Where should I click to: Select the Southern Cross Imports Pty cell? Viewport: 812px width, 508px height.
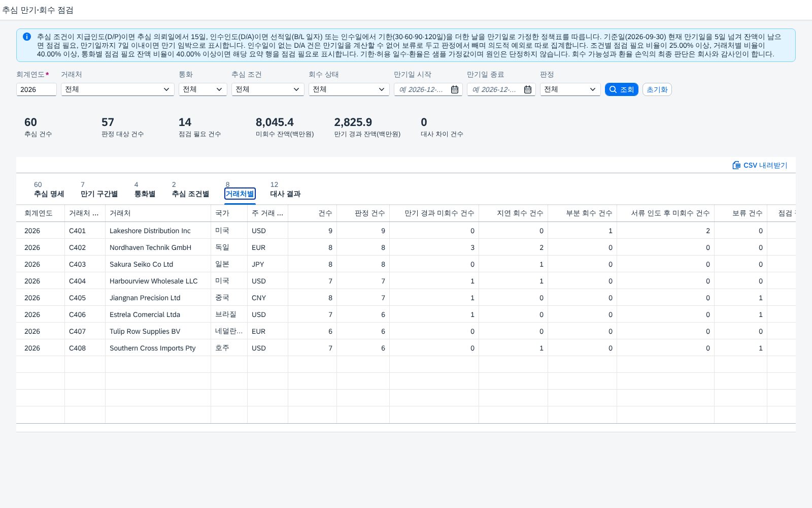click(x=158, y=348)
